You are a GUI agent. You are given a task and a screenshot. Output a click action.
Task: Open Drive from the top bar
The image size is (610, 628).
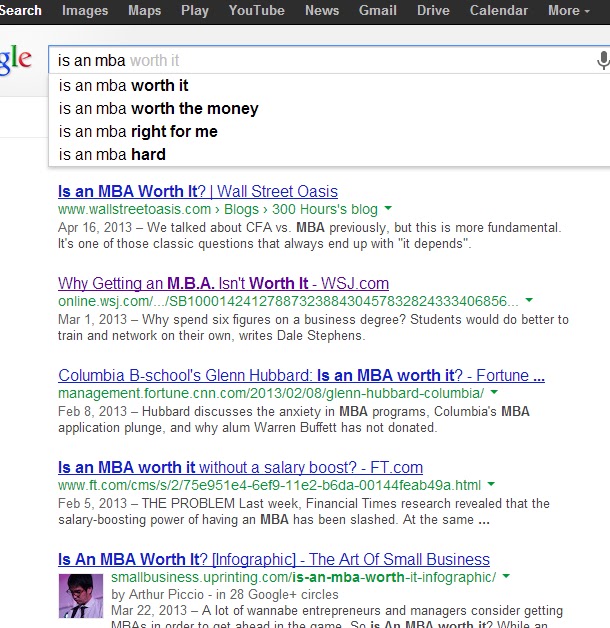[x=433, y=10]
